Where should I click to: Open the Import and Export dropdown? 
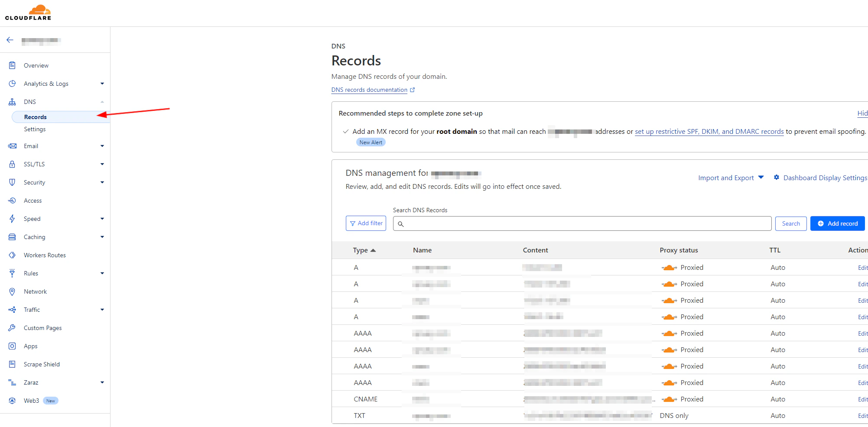pos(730,178)
